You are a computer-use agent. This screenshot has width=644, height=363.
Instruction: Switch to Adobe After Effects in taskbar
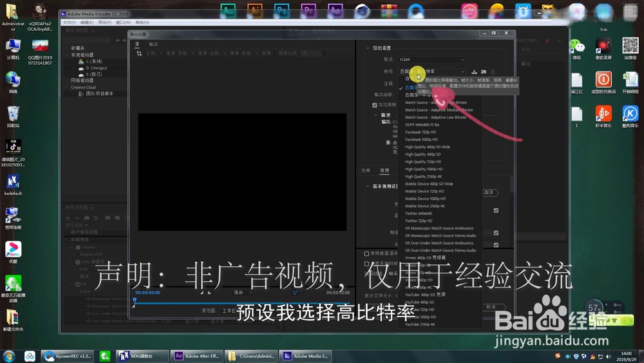(197, 356)
